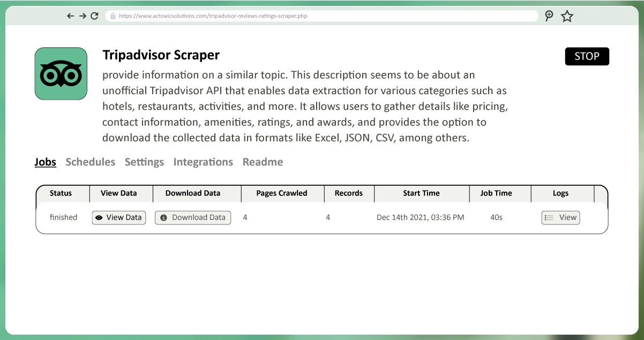
Task: Click the Pages Crawled value 4
Action: (x=245, y=217)
